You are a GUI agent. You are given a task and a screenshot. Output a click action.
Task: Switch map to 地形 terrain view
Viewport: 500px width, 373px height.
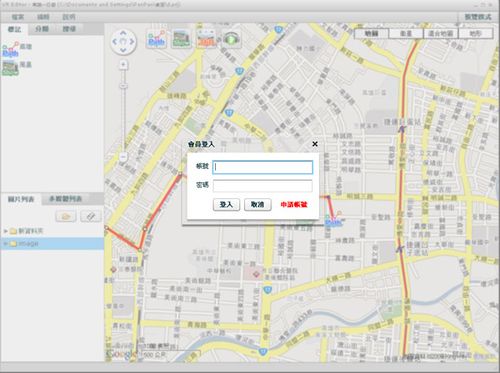(x=475, y=33)
